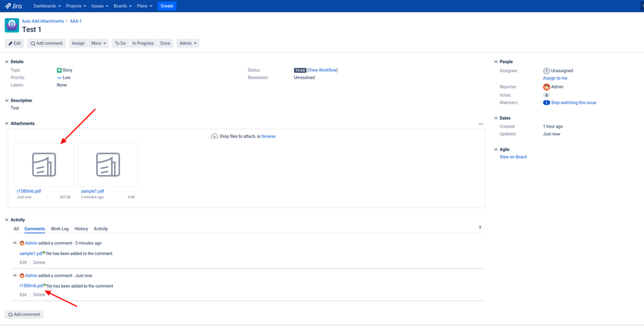Open sample1.pdf attachment thumbnail
Image resolution: width=644 pixels, height=326 pixels.
pos(108,165)
